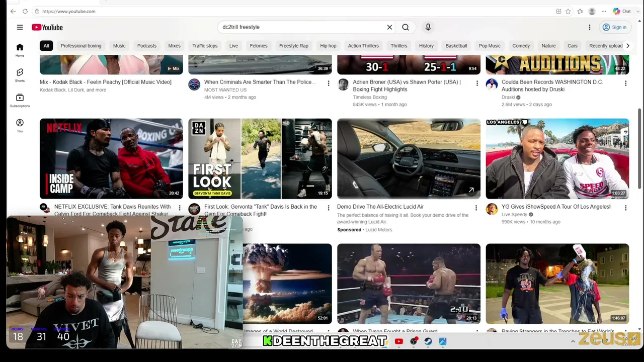Select the All filter chip

(x=46, y=46)
